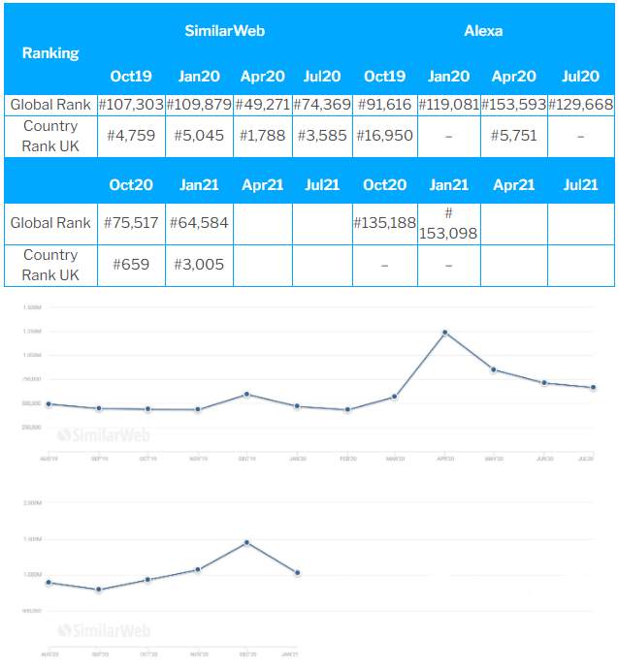Click the OCT'19 x-axis label on upper chart
This screenshot has width=618, height=672.
[x=147, y=458]
